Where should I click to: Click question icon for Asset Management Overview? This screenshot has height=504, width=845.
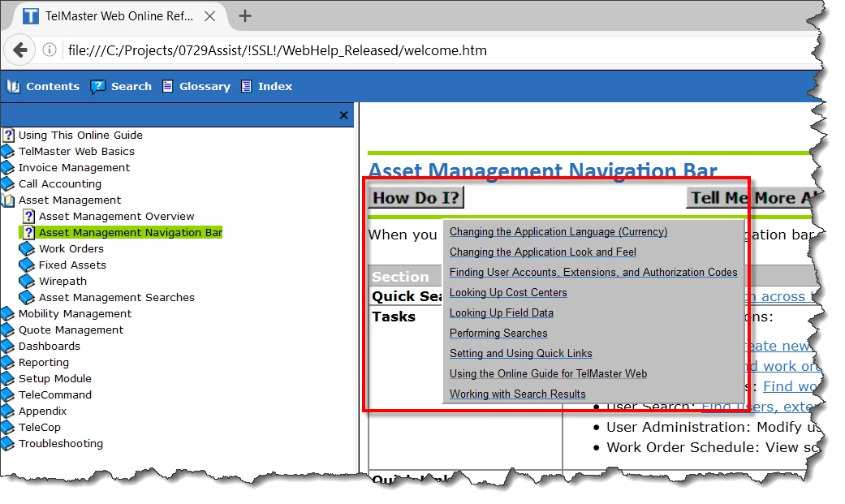coord(29,216)
